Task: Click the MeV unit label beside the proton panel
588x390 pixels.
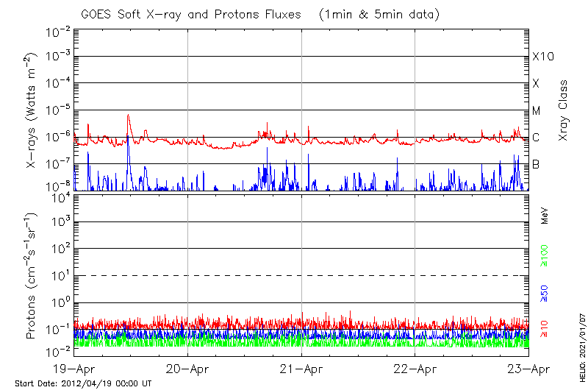Action: (x=545, y=216)
